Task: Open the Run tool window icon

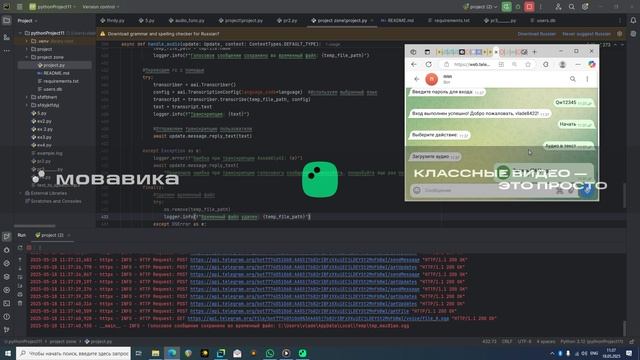Action: [x=7, y=236]
